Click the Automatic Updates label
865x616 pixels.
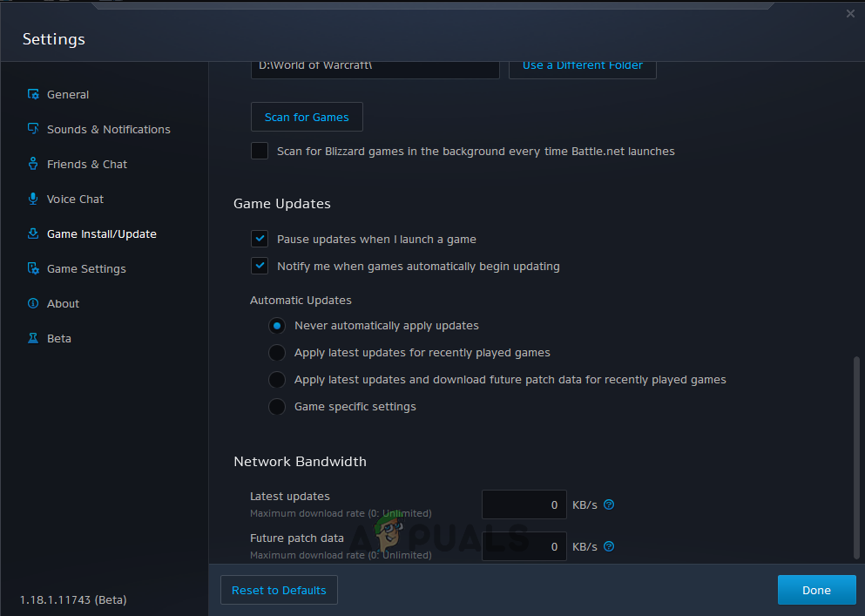[301, 301]
